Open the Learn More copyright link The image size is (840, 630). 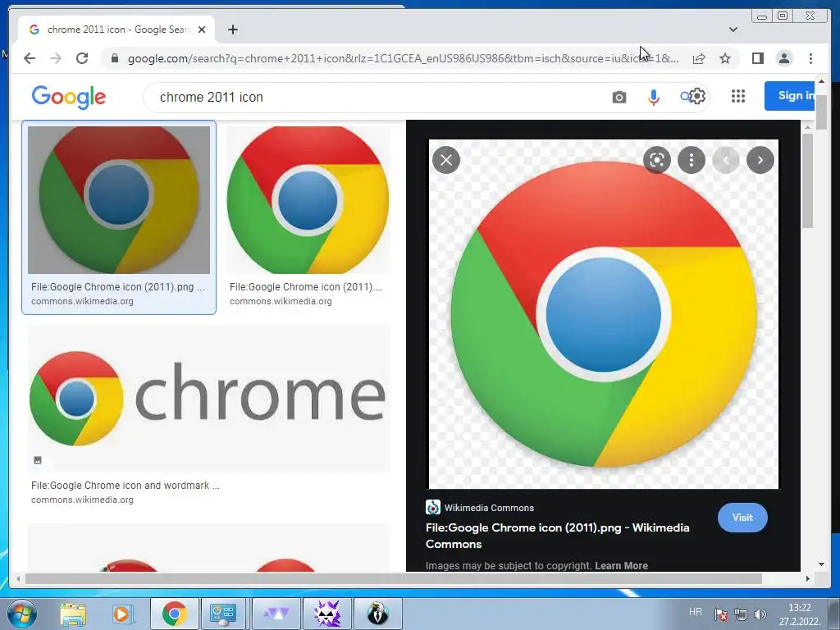pyautogui.click(x=621, y=566)
